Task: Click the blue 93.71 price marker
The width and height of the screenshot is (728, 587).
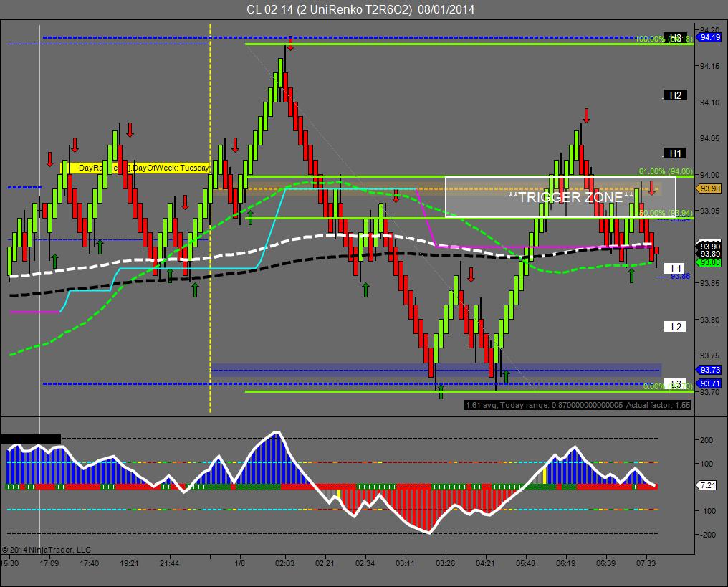Action: [x=709, y=383]
